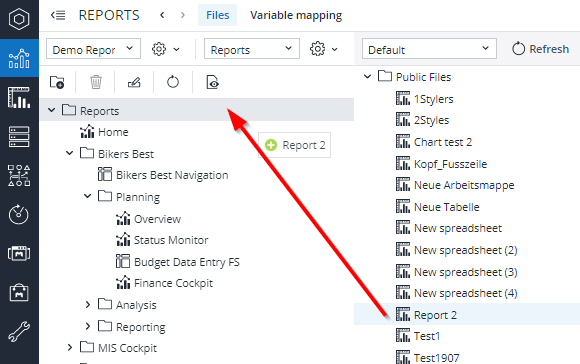This screenshot has width=580, height=364.
Task: Open the scheduler clock sidebar icon
Action: [19, 214]
